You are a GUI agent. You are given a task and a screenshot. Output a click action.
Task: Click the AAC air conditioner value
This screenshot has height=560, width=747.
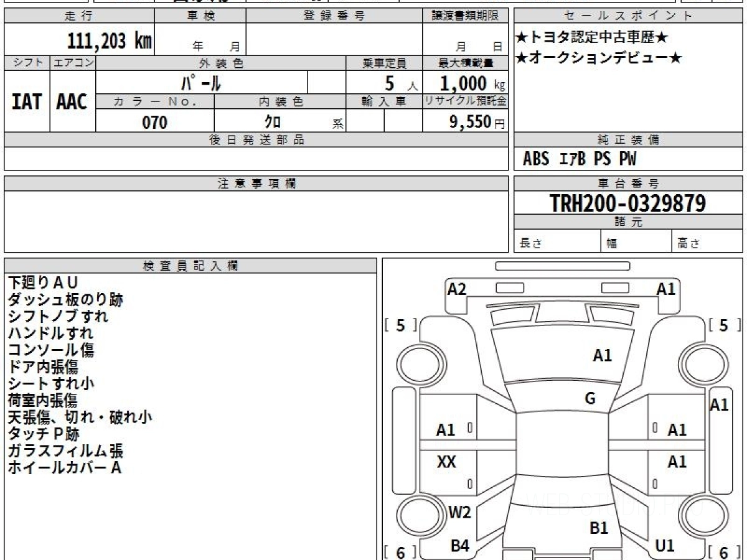tap(72, 101)
